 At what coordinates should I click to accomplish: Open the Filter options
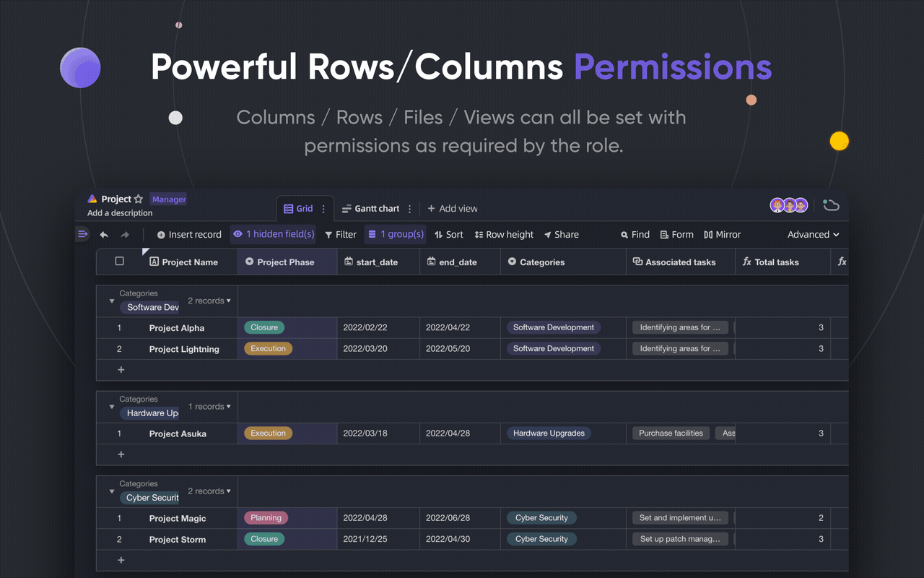point(341,235)
